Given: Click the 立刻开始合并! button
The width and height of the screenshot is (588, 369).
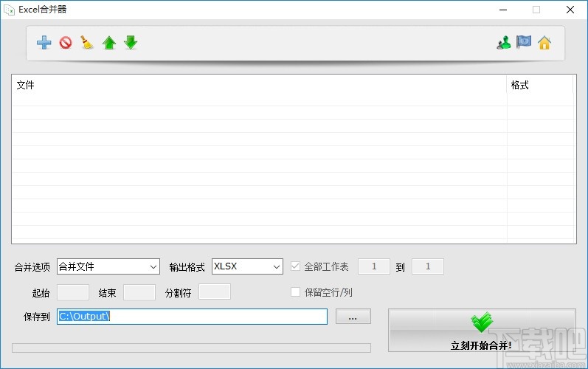Looking at the screenshot, I should (482, 331).
